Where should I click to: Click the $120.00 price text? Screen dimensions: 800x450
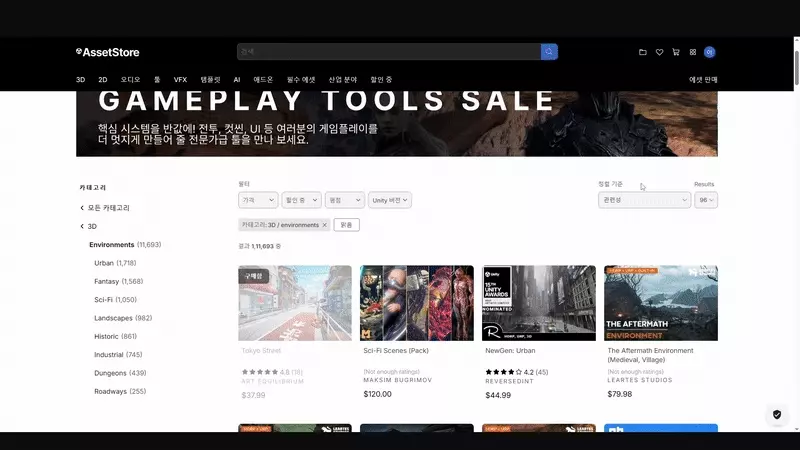pyautogui.click(x=378, y=394)
